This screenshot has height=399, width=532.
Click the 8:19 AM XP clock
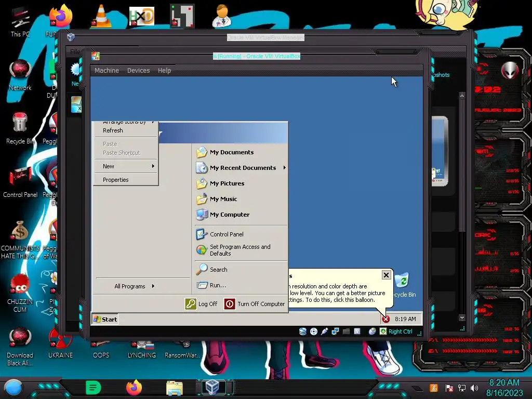click(x=405, y=319)
